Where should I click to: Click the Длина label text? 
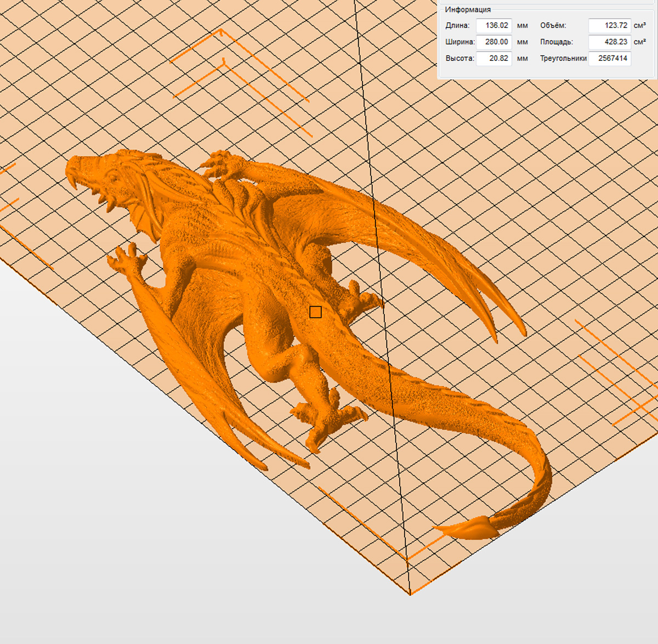point(457,25)
